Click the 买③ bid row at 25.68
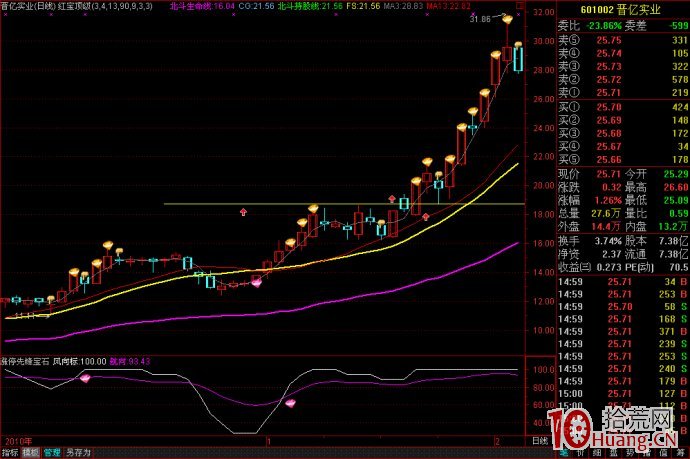Viewport: 690px width, 459px height. coord(623,133)
